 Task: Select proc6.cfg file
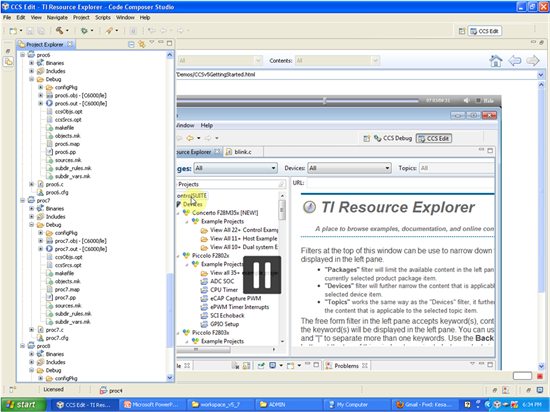[57, 193]
